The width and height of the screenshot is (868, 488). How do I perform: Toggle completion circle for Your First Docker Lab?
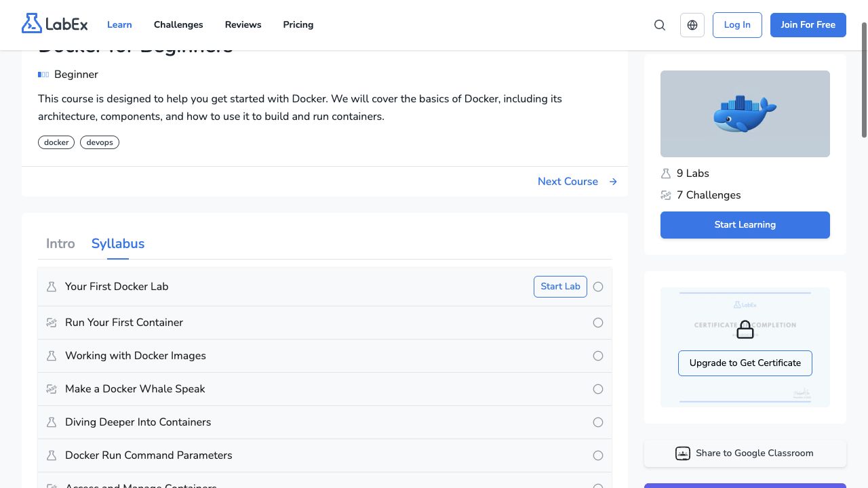click(598, 287)
